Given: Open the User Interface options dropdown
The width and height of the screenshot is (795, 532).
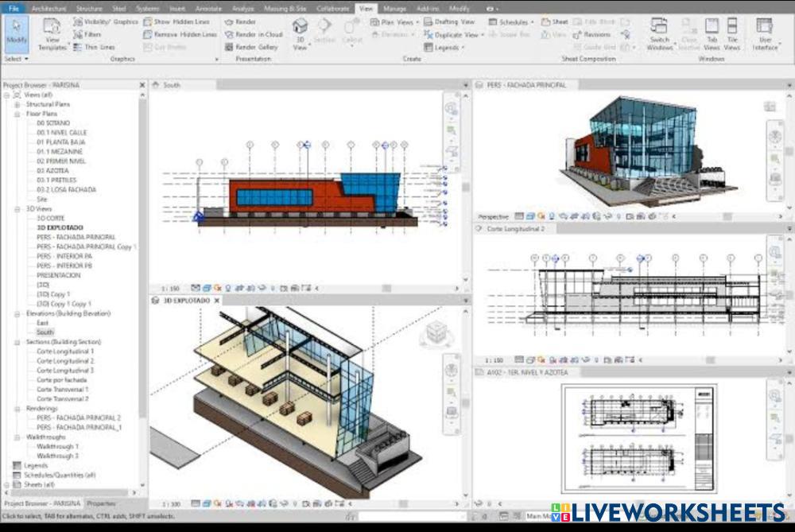Looking at the screenshot, I should click(x=765, y=36).
